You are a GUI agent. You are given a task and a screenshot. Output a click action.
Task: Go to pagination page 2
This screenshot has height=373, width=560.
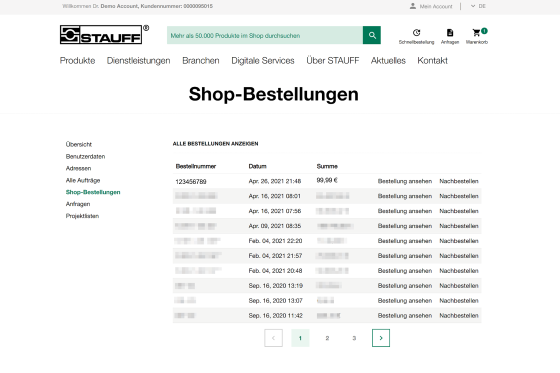click(x=327, y=338)
